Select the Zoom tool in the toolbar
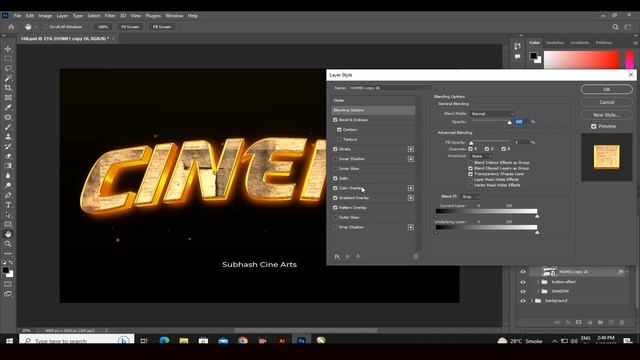This screenshot has height=360, width=640. [x=8, y=244]
